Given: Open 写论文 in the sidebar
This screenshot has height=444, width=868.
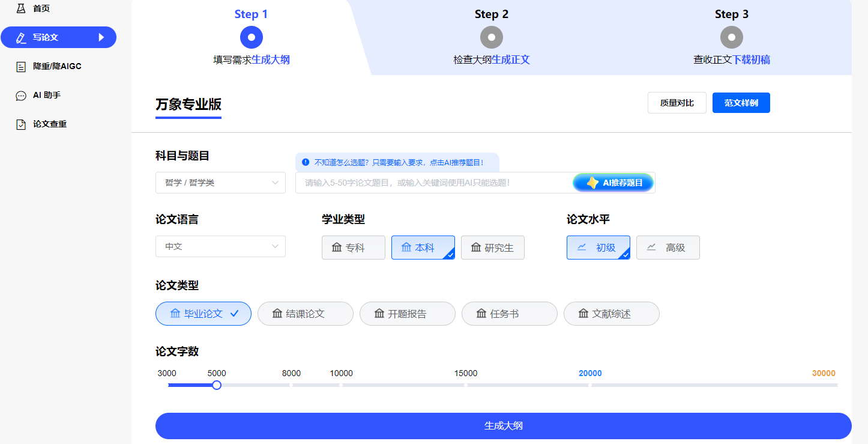Looking at the screenshot, I should click(58, 37).
